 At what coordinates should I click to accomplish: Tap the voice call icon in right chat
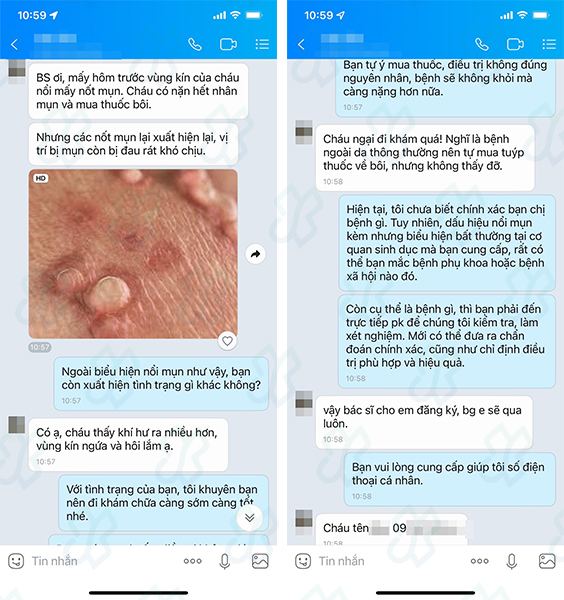click(x=482, y=44)
